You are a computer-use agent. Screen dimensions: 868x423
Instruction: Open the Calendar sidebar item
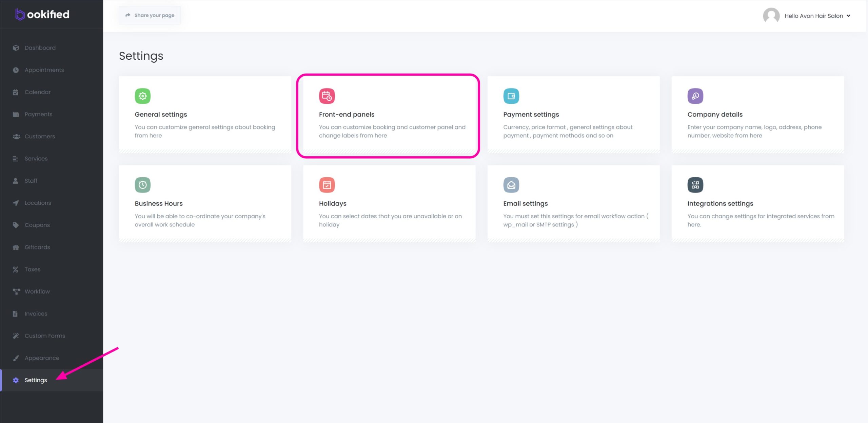point(37,92)
